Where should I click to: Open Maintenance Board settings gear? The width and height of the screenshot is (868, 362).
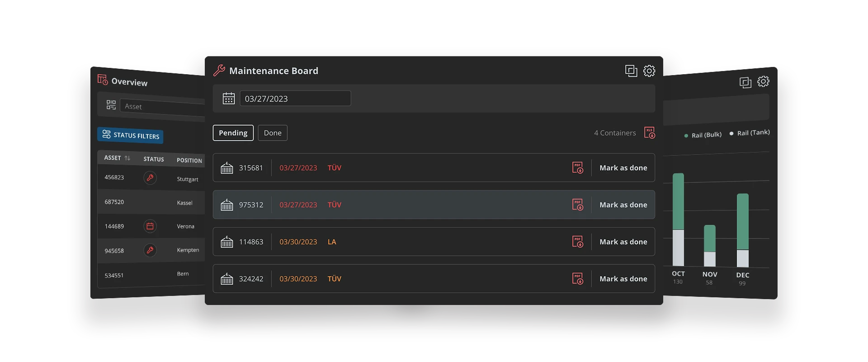click(x=649, y=71)
